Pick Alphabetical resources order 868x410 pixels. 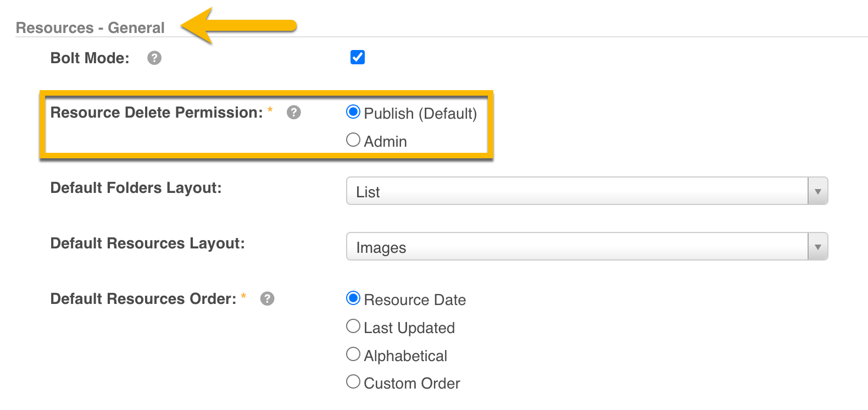point(353,354)
